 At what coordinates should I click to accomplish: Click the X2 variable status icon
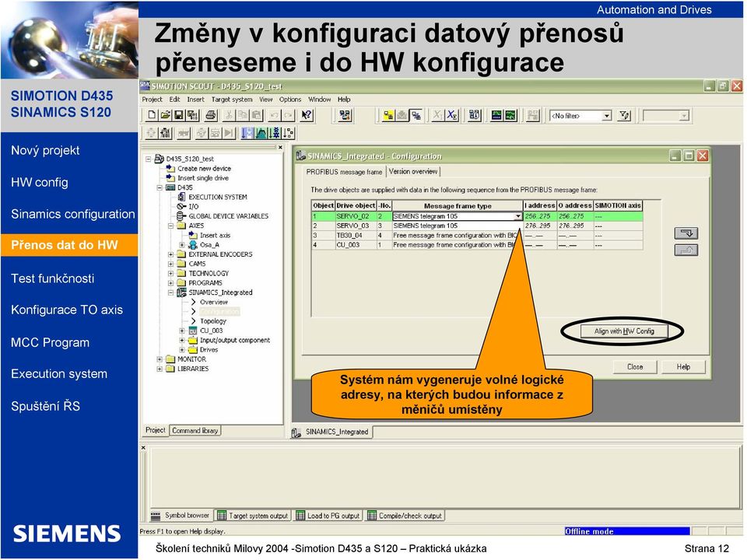coord(451,115)
